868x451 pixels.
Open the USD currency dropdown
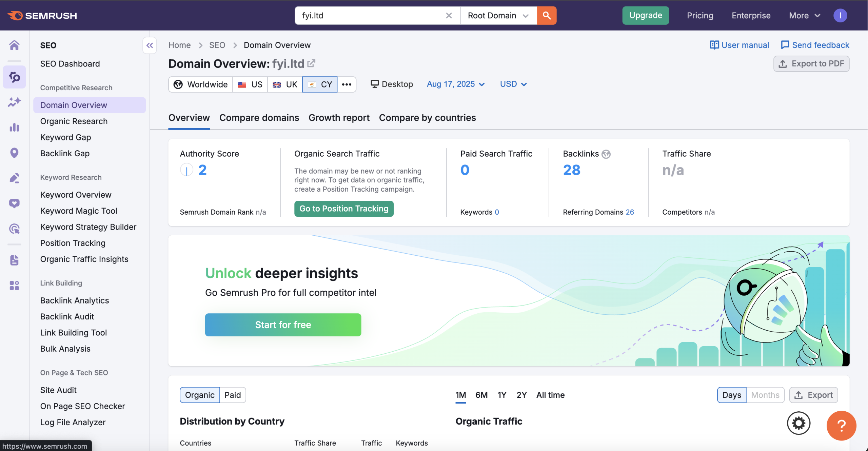513,84
